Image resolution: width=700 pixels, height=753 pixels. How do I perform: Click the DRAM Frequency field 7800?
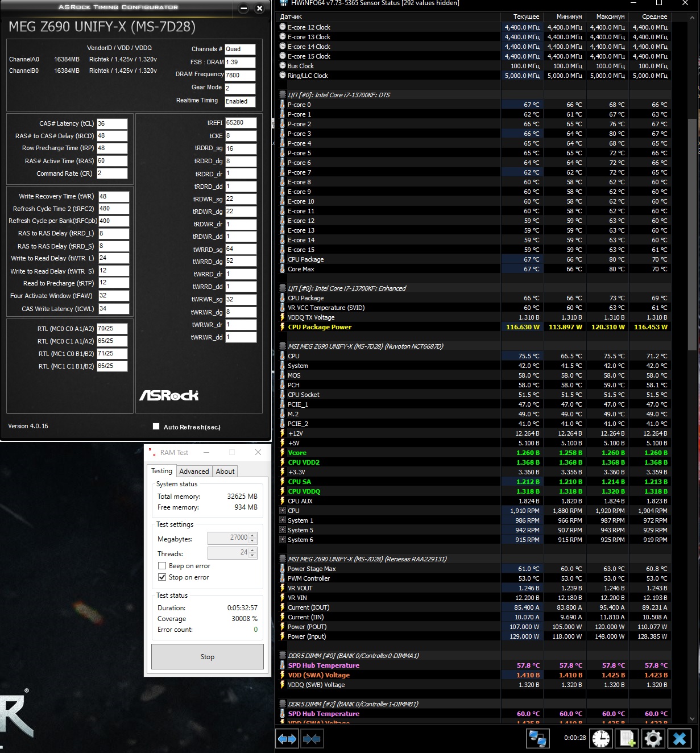point(240,75)
